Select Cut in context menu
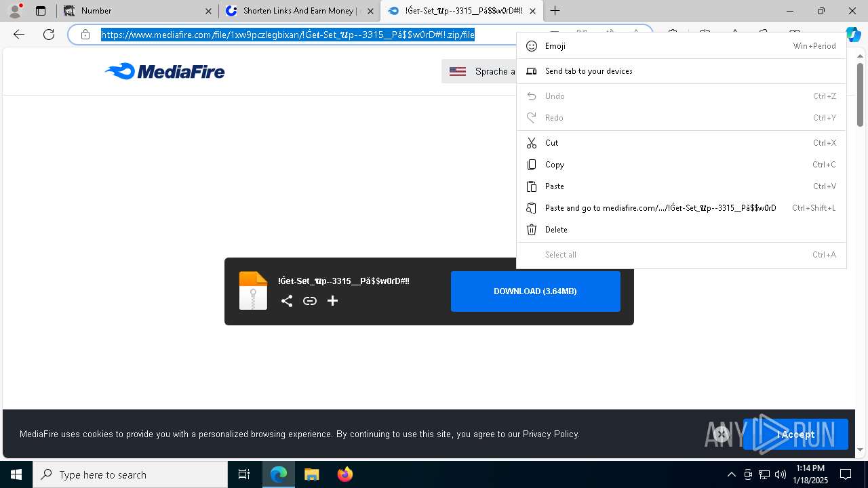Image resolution: width=868 pixels, height=488 pixels. click(x=682, y=143)
